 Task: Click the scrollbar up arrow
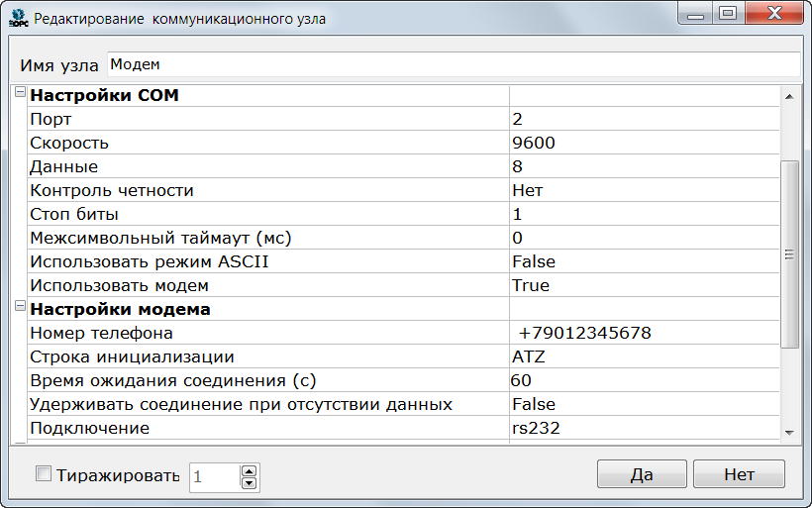[789, 97]
